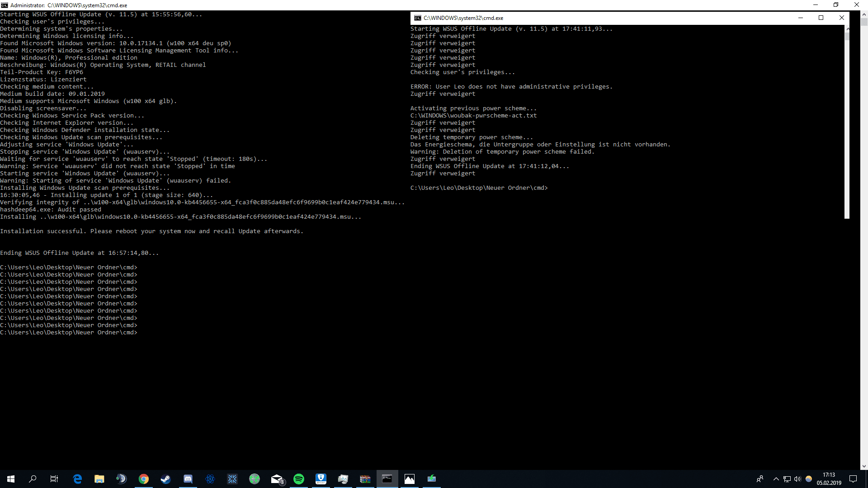Click the 'ERROR: User Leo' line
The height and width of the screenshot is (488, 868).
click(511, 87)
